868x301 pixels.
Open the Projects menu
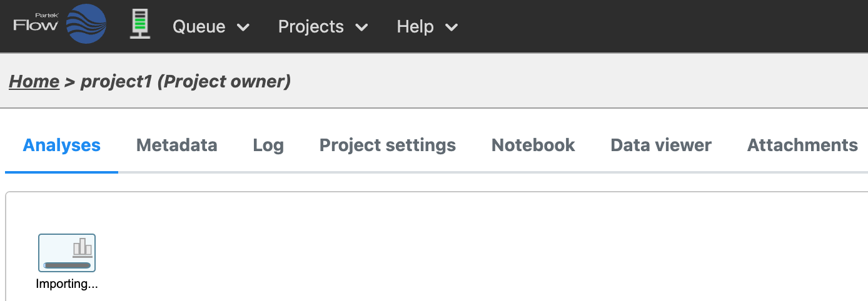click(311, 27)
